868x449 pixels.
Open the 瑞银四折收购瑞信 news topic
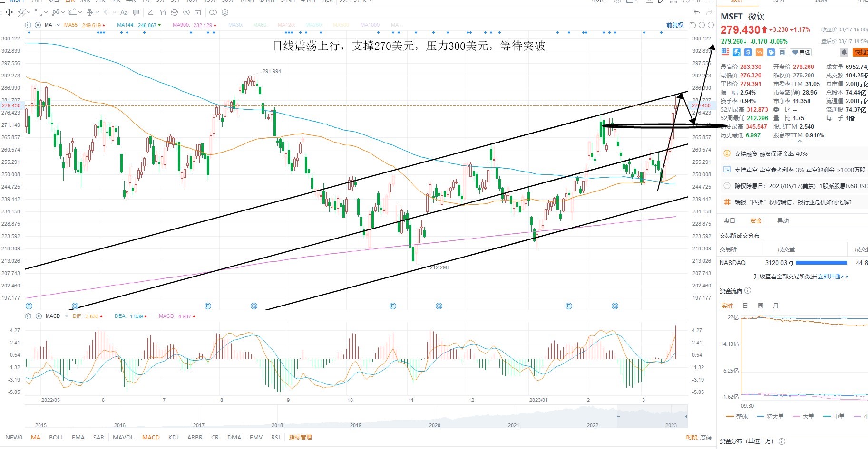793,202
